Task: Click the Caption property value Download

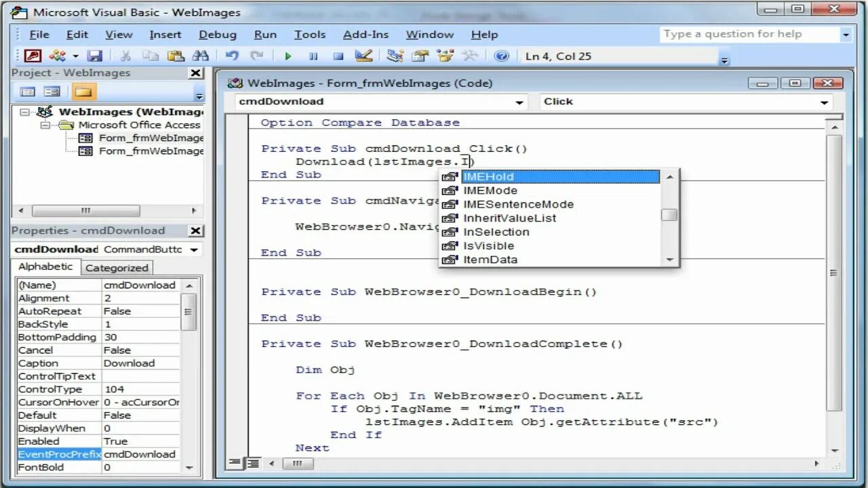Action: [141, 363]
